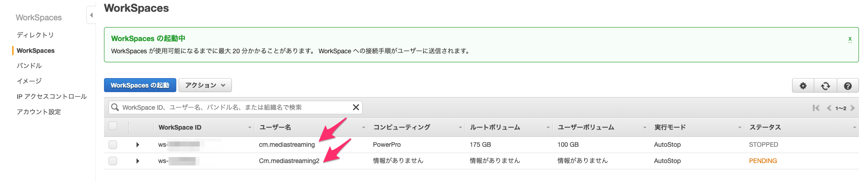The width and height of the screenshot is (868, 182).
Task: Go to next page arrow
Action: click(x=853, y=108)
